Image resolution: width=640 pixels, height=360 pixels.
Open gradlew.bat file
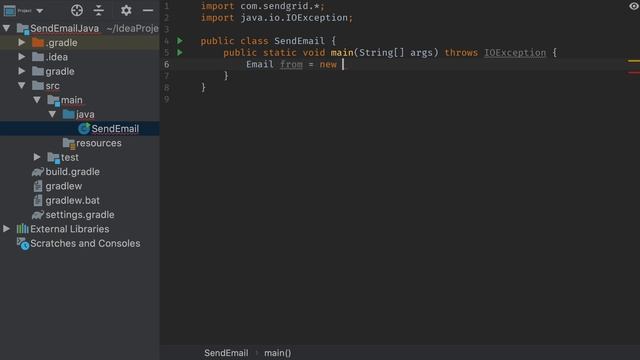pos(72,200)
